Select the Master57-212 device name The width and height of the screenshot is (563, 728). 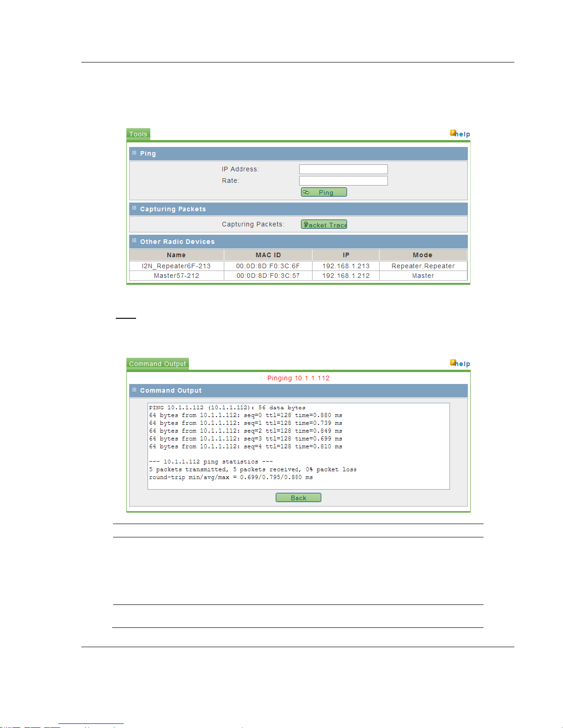176,276
